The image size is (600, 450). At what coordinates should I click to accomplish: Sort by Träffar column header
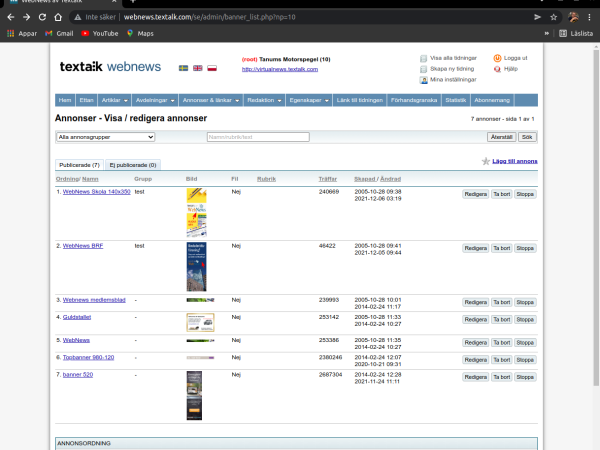click(328, 179)
